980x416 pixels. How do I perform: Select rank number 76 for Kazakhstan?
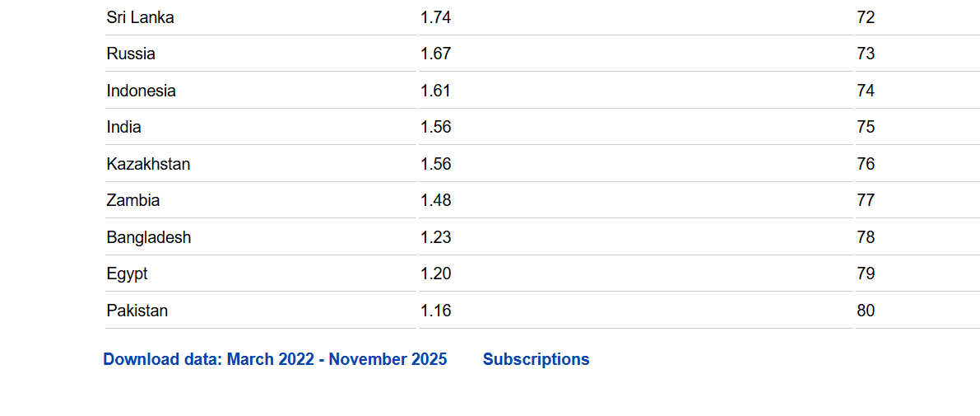point(866,164)
